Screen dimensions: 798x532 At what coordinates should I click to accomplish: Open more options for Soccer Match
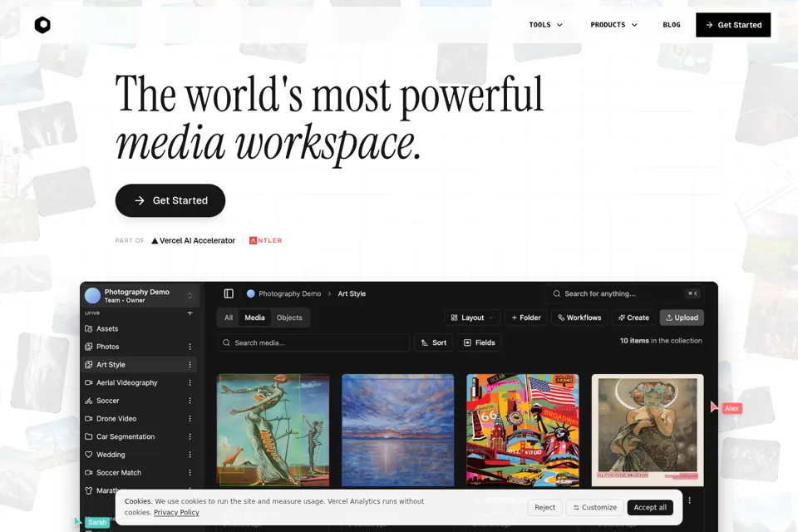coord(190,472)
